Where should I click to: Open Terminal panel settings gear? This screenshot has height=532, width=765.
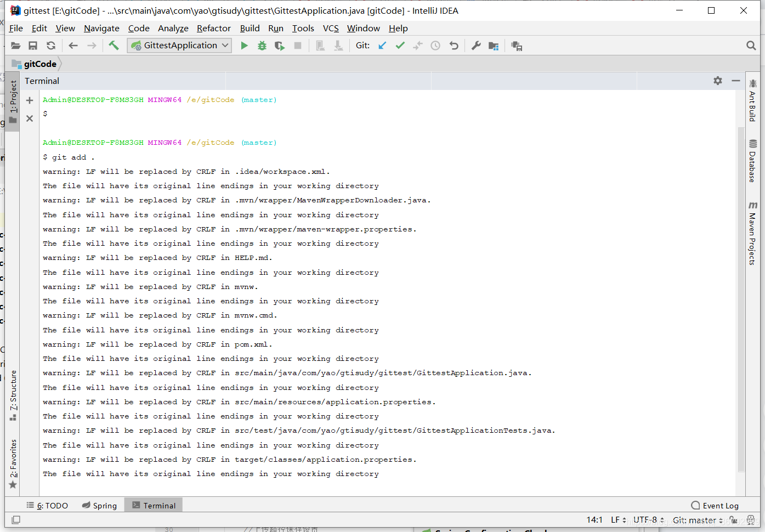click(x=718, y=81)
